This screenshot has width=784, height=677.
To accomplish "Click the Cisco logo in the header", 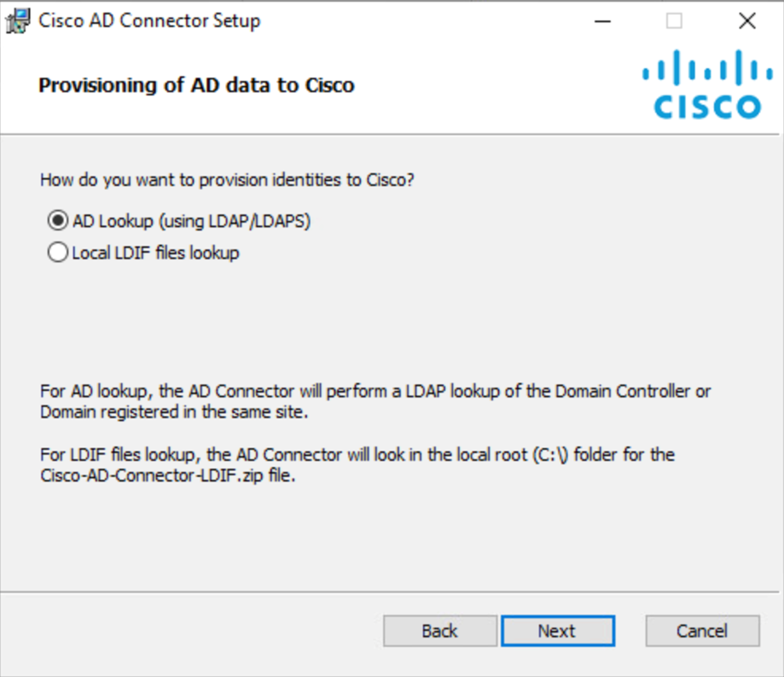I will 707,84.
